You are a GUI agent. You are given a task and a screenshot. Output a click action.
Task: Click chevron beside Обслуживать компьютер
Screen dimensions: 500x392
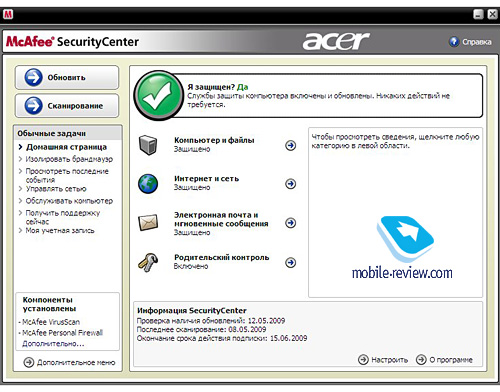coord(20,201)
